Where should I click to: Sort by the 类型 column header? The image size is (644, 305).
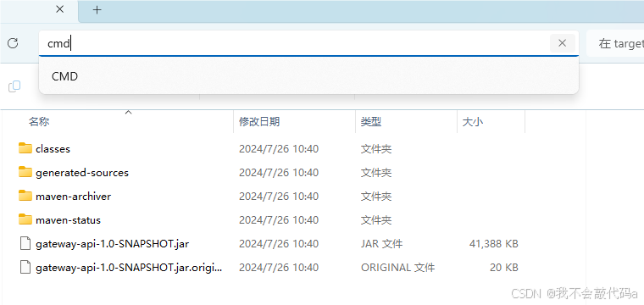pos(371,121)
